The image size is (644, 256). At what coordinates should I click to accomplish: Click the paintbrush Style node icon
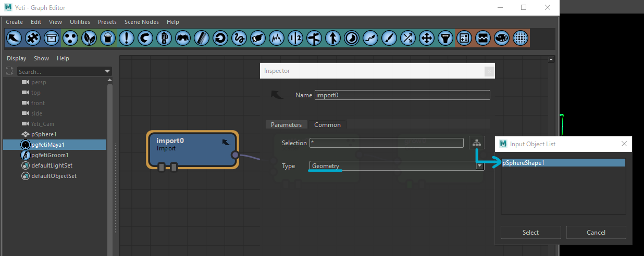pyautogui.click(x=389, y=37)
